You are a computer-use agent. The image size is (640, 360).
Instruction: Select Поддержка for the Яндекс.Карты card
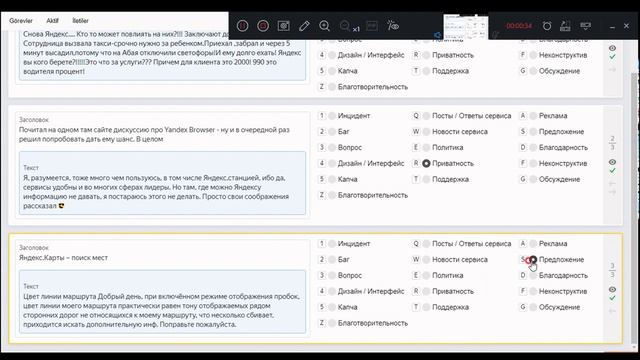[x=427, y=307]
